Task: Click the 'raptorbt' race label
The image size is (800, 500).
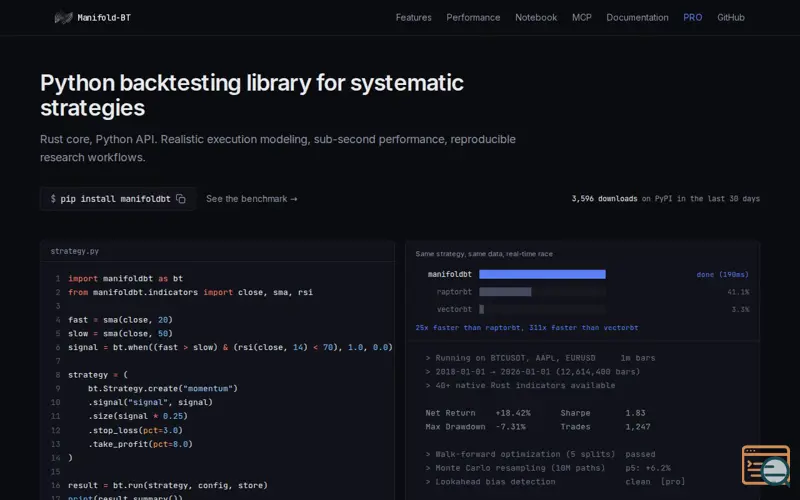Action: pos(454,292)
